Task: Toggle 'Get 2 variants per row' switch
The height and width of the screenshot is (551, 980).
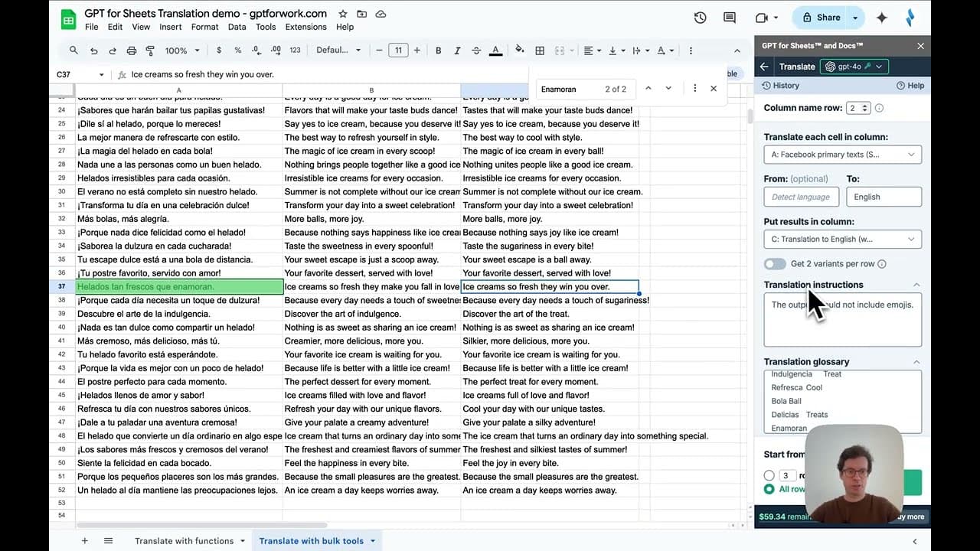Action: (775, 263)
